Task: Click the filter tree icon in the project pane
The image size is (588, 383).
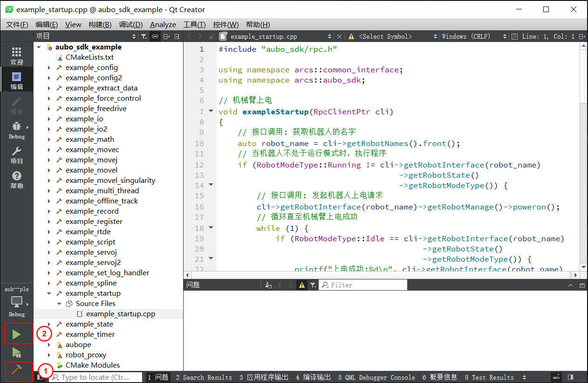Action: [x=144, y=36]
